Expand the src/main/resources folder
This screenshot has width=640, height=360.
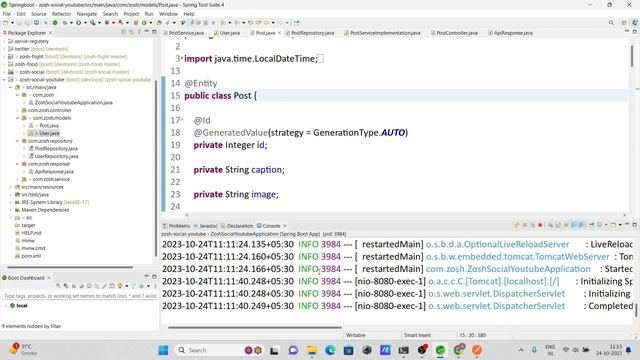(11, 187)
